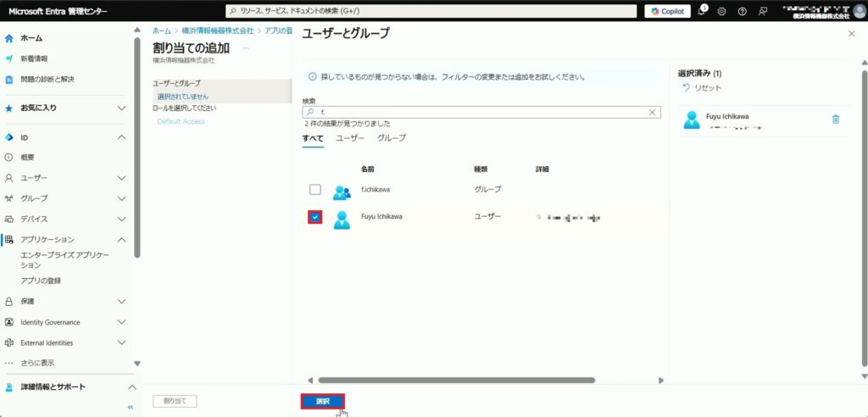
Task: Click the 横浜情報機器株式会社 breadcrumb link
Action: click(x=218, y=31)
